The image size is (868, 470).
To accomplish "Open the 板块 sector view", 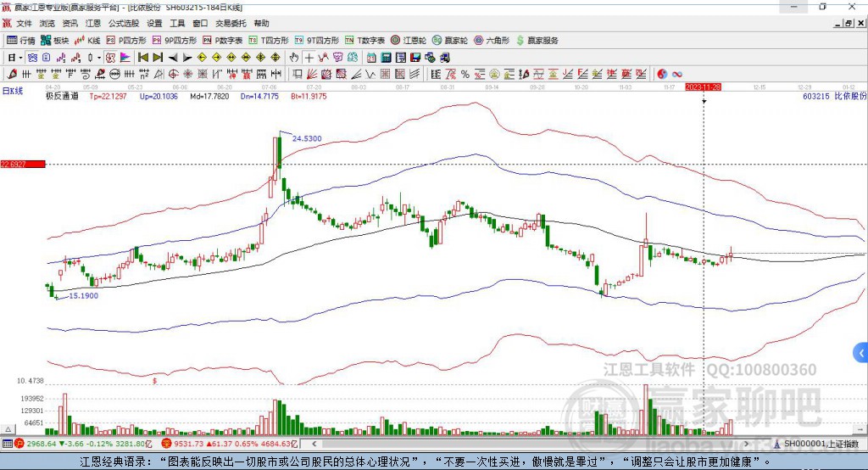I will [x=55, y=41].
